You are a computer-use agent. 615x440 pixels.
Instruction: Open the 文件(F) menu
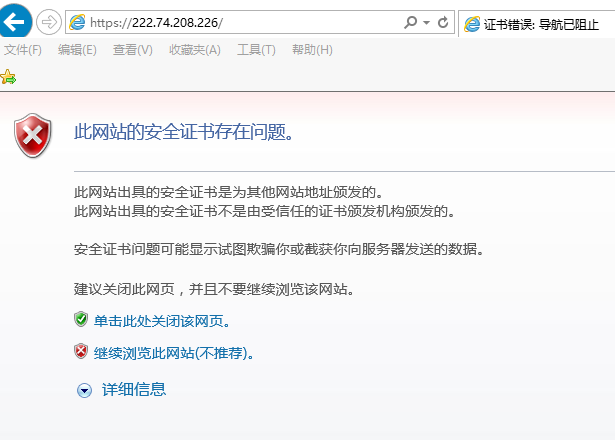pos(23,50)
